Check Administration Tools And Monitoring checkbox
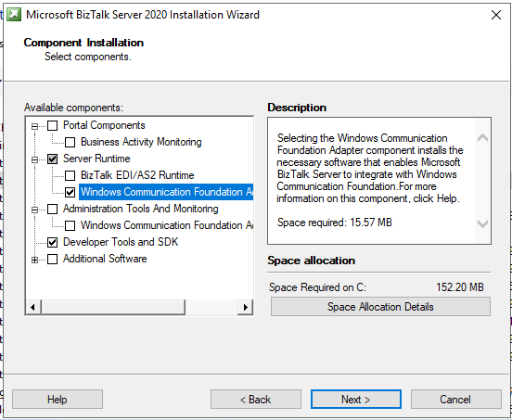Image resolution: width=512 pixels, height=420 pixels. pos(53,209)
